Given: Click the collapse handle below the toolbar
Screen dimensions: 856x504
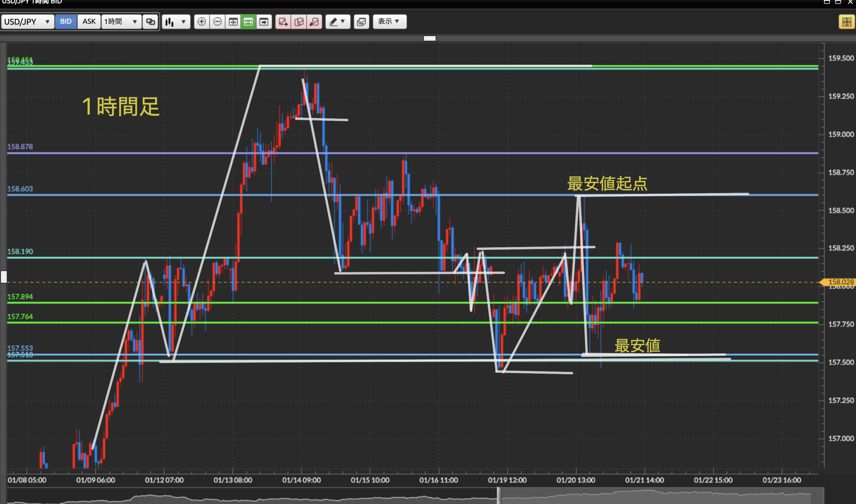Looking at the screenshot, I should [429, 38].
